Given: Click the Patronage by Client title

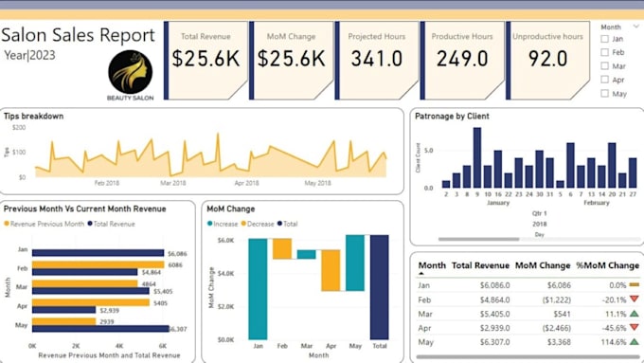Looking at the screenshot, I should [x=452, y=116].
